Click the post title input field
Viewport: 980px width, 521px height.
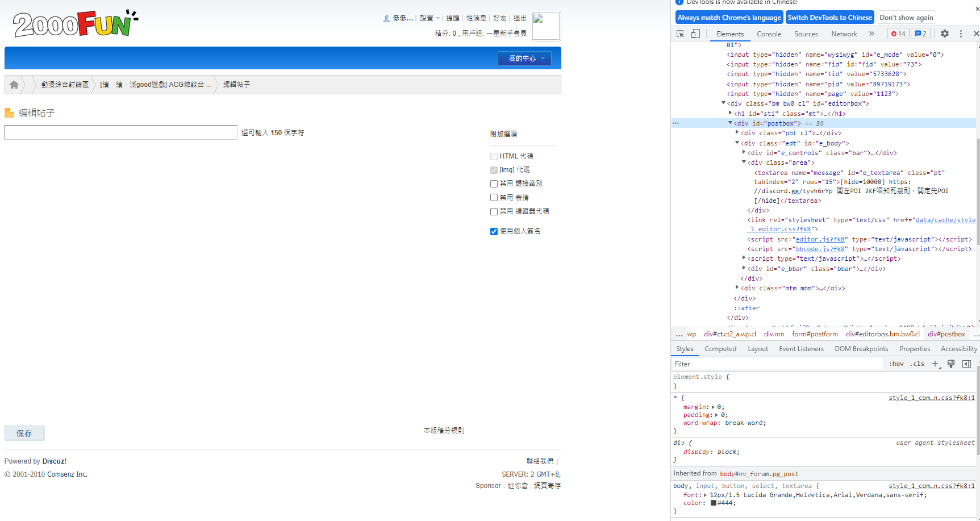pos(120,132)
